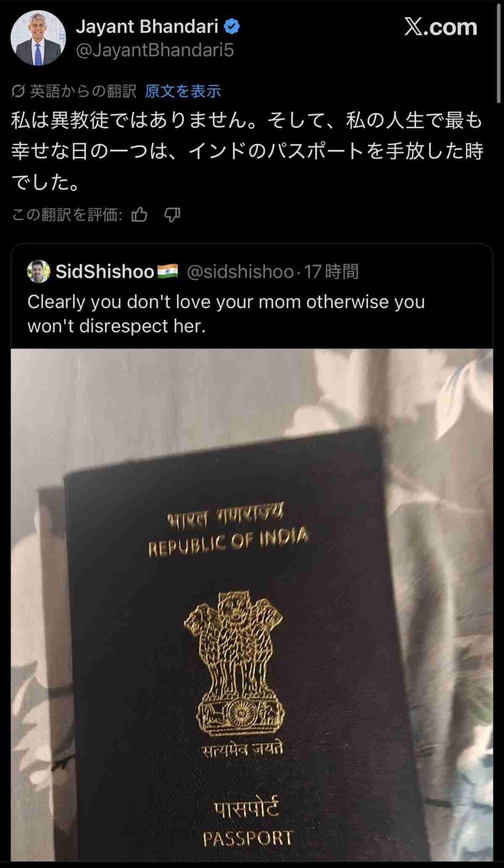Click the X.com logo
Screen dimensions: 504x868
(x=441, y=27)
